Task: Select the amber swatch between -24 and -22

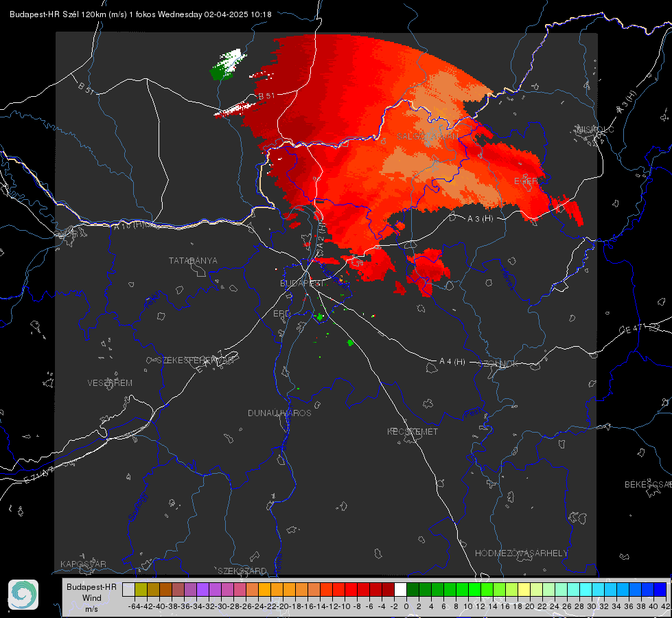Action: 264,590
